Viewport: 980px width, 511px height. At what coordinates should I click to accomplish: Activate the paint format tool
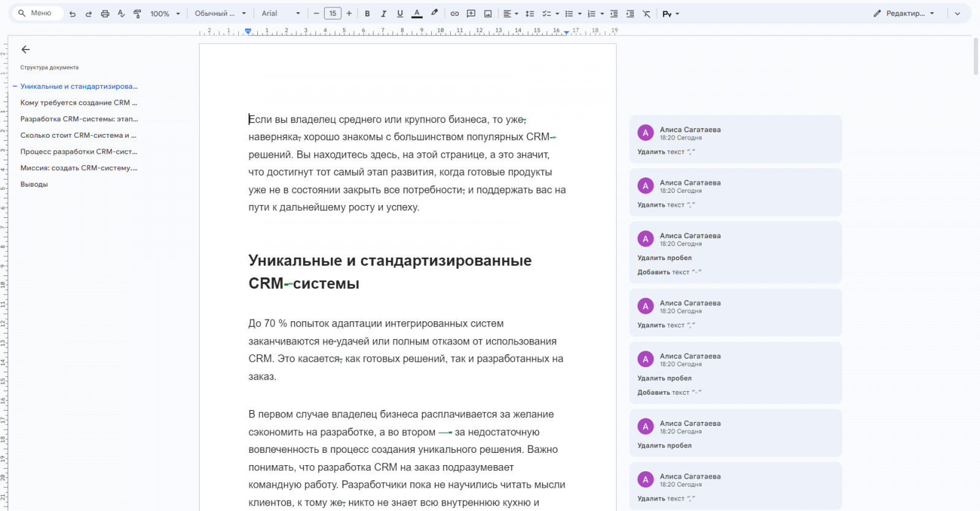[x=137, y=13]
